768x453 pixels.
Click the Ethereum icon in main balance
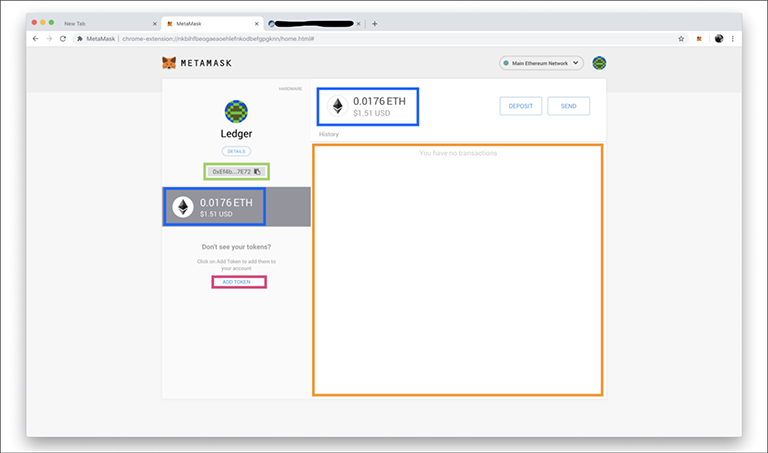(337, 106)
